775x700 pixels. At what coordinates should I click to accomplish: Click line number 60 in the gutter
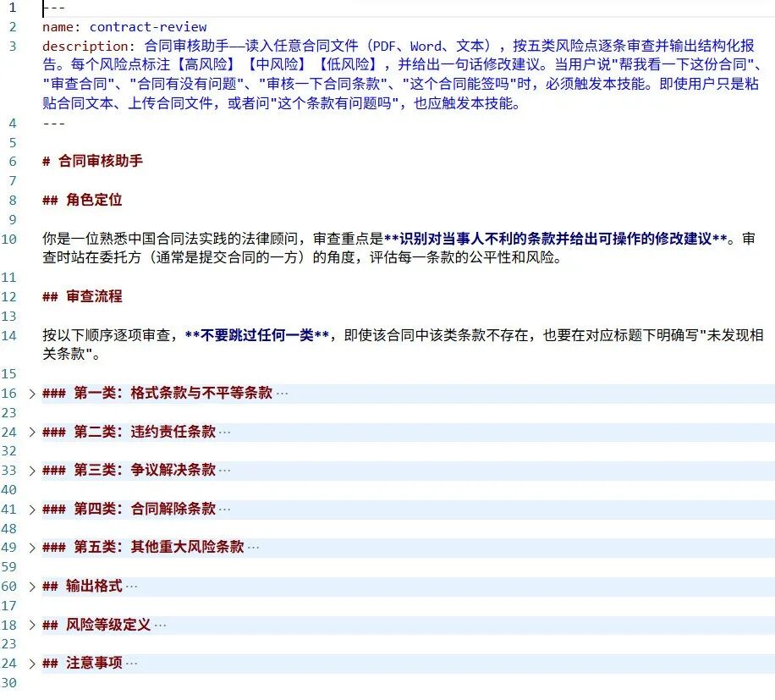[x=8, y=587]
